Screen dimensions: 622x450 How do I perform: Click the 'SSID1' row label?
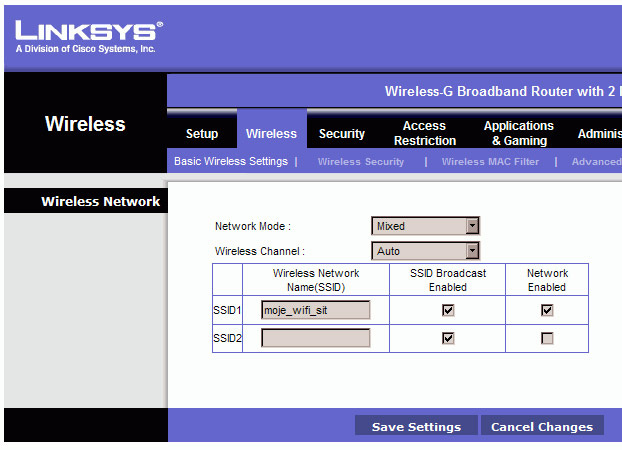click(x=227, y=310)
